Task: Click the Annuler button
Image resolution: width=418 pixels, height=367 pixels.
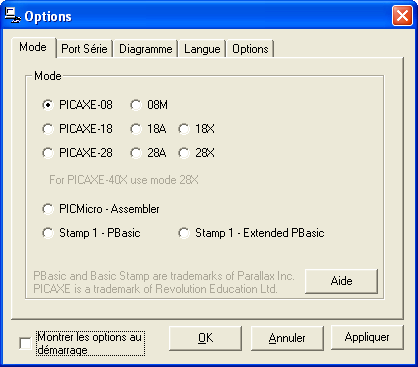Action: tap(287, 338)
